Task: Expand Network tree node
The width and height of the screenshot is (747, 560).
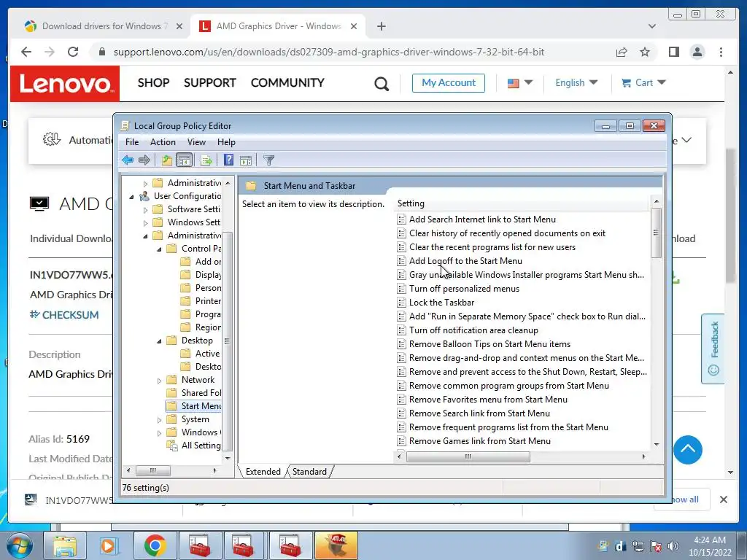Action: click(159, 380)
